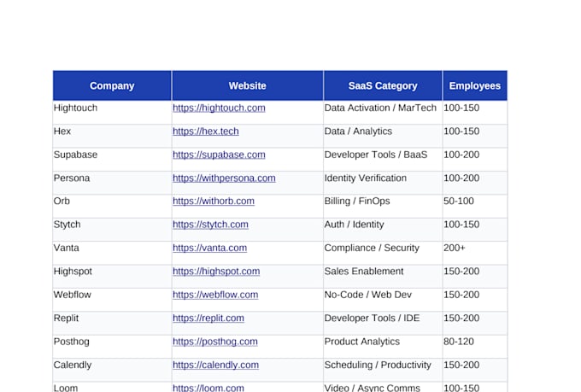Select the Vanta company cell
581x392 pixels.
pos(112,252)
